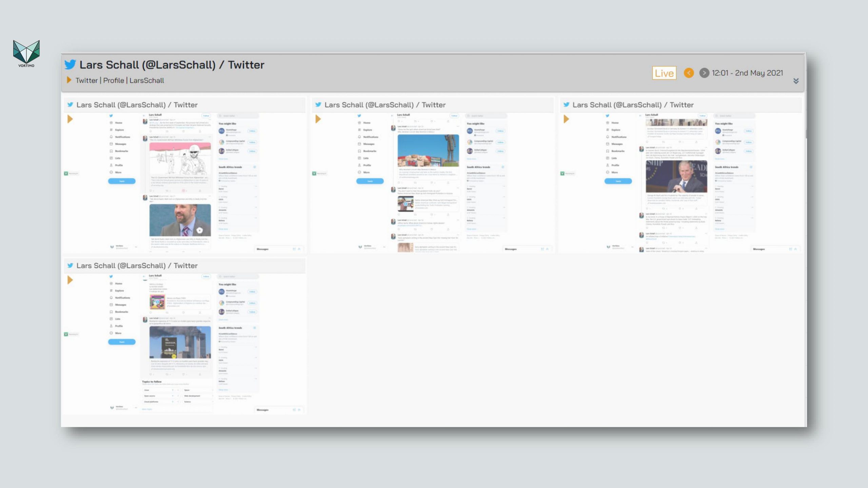Screen dimensions: 868x488
Task: Expand the orange triangle on the twin towers card
Action: pos(70,280)
